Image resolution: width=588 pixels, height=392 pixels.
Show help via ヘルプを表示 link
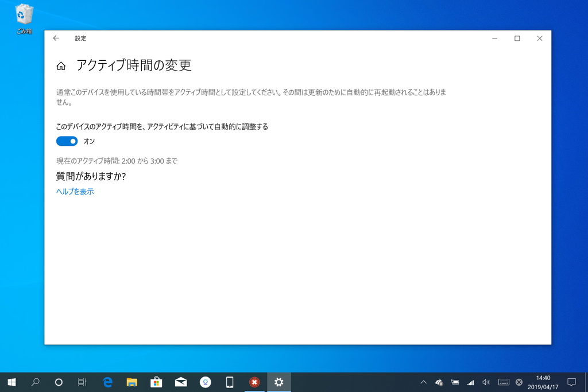tap(75, 191)
